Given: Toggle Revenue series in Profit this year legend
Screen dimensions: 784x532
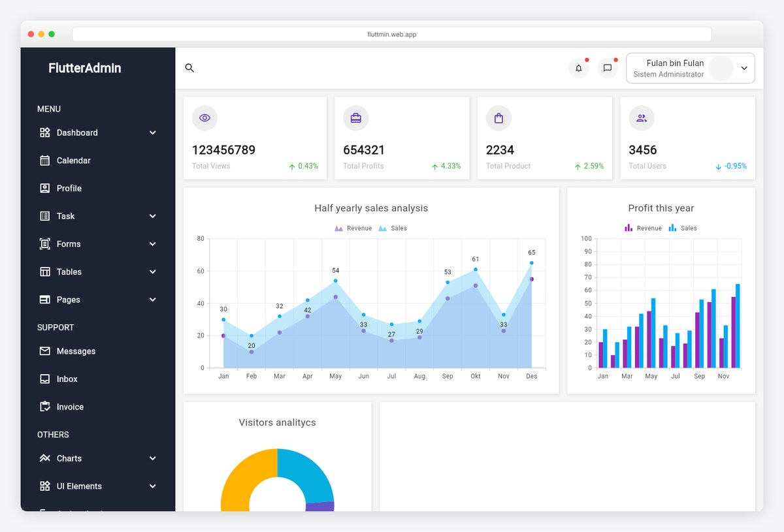Looking at the screenshot, I should point(644,228).
